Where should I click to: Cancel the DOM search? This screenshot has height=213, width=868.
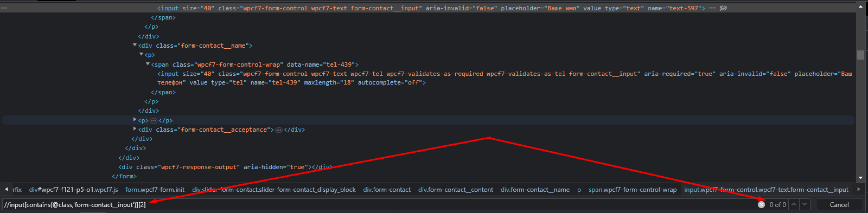pyautogui.click(x=839, y=204)
